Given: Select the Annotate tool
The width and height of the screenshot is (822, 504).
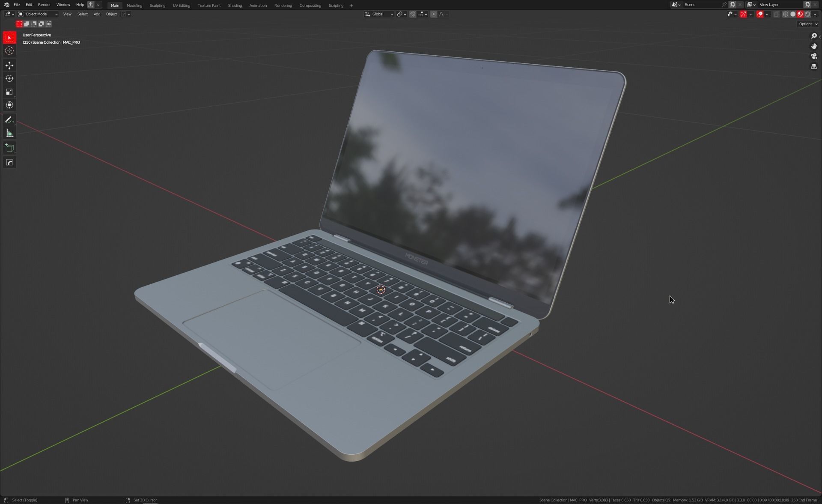Looking at the screenshot, I should pos(9,120).
